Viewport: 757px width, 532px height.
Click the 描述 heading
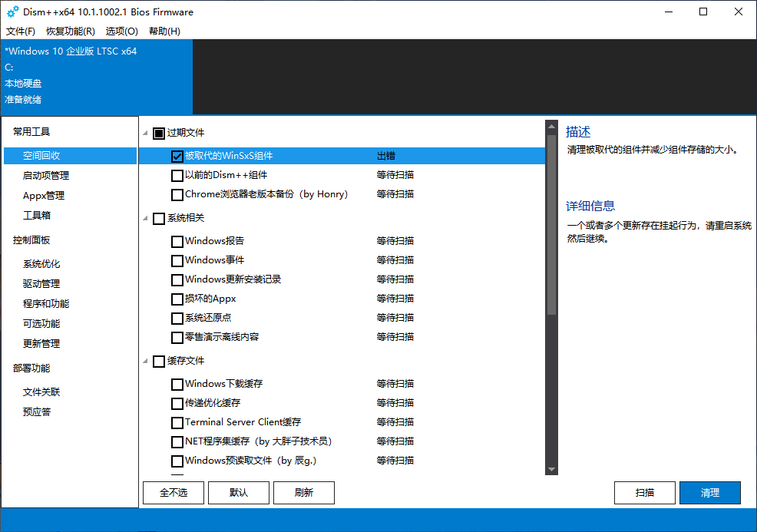pos(578,132)
